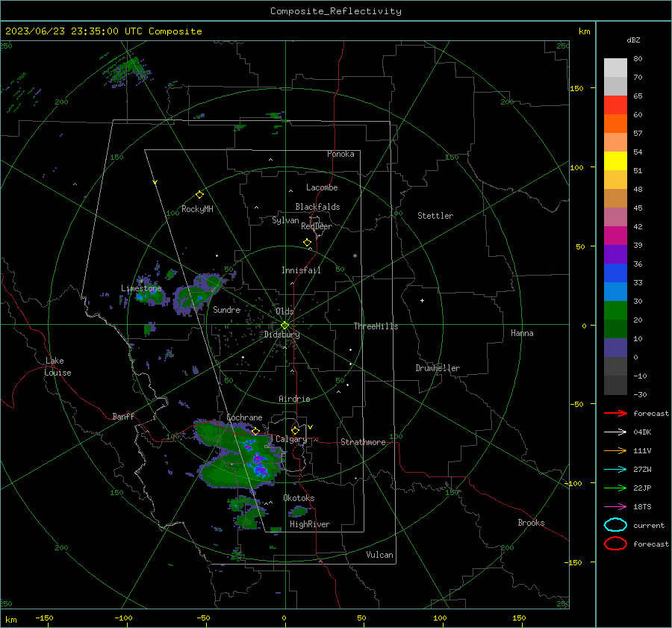The image size is (672, 628).
Task: Click the Calgary city label
Action: pos(291,439)
